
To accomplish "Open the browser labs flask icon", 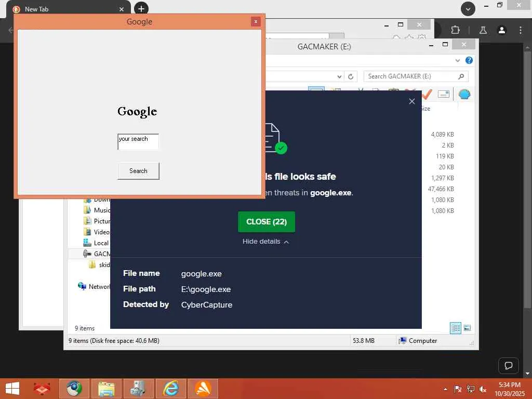I will coord(483,30).
